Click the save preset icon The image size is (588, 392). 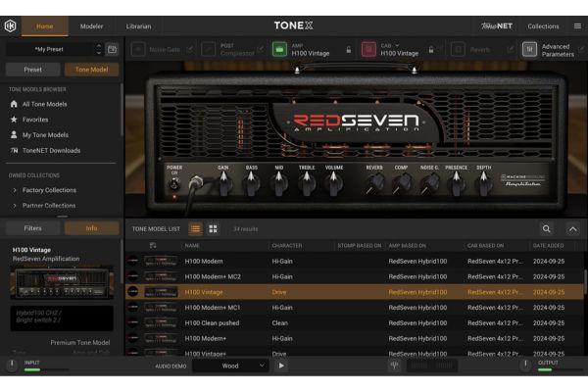112,48
